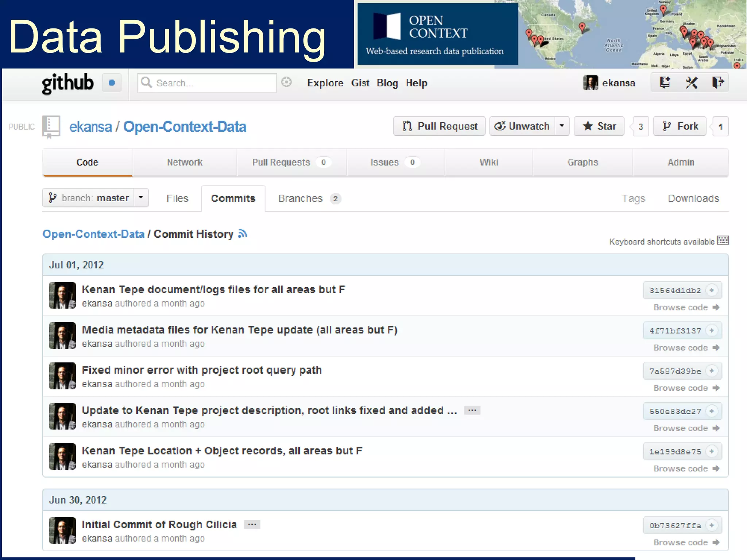Copy SHA arrow for commit 1e199d8e75
This screenshot has height=560, width=747.
[x=712, y=451]
